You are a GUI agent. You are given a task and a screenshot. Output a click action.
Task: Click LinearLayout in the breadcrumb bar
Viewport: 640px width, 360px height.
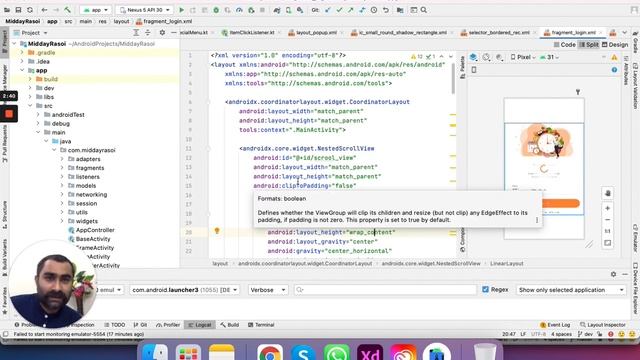(507, 264)
